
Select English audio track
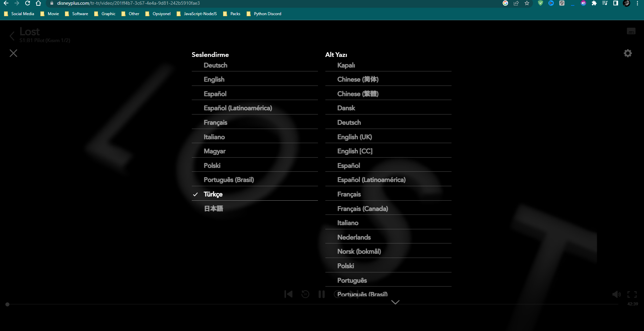point(255,79)
